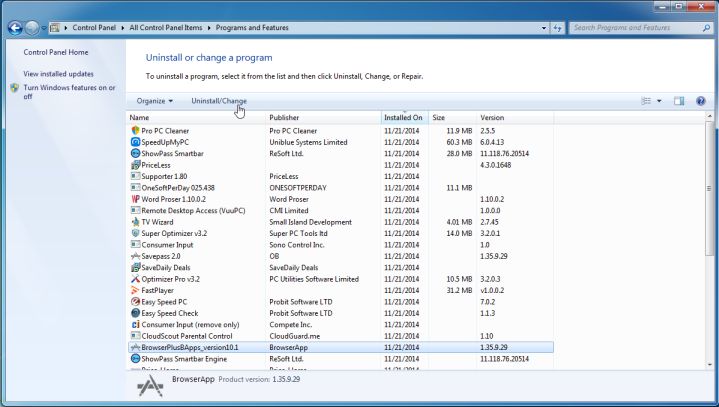
Task: Open Turn Windows features on or off
Action: click(x=69, y=92)
